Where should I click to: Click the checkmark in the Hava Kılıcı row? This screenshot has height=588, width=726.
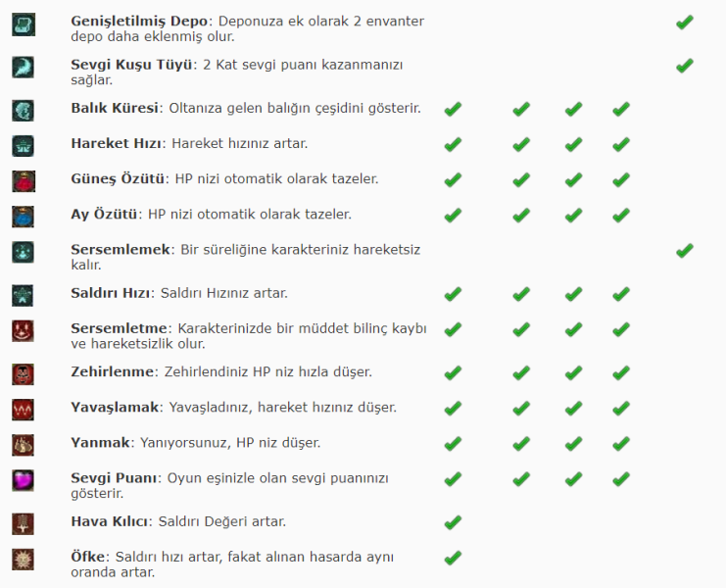click(453, 522)
